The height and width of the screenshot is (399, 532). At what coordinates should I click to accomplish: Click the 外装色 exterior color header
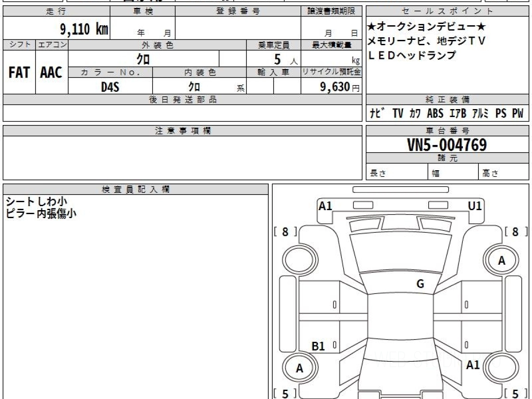[x=157, y=45]
